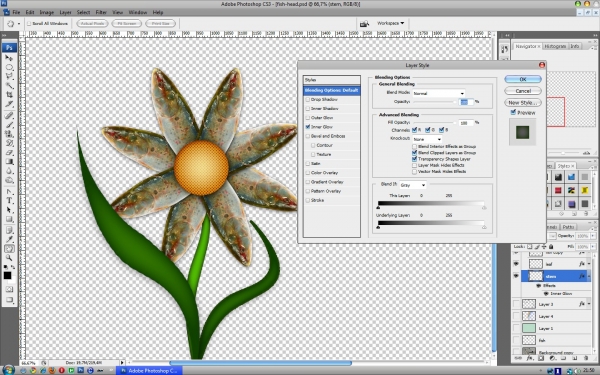Select the Eyedropper tool
The image size is (600, 375).
[9, 239]
